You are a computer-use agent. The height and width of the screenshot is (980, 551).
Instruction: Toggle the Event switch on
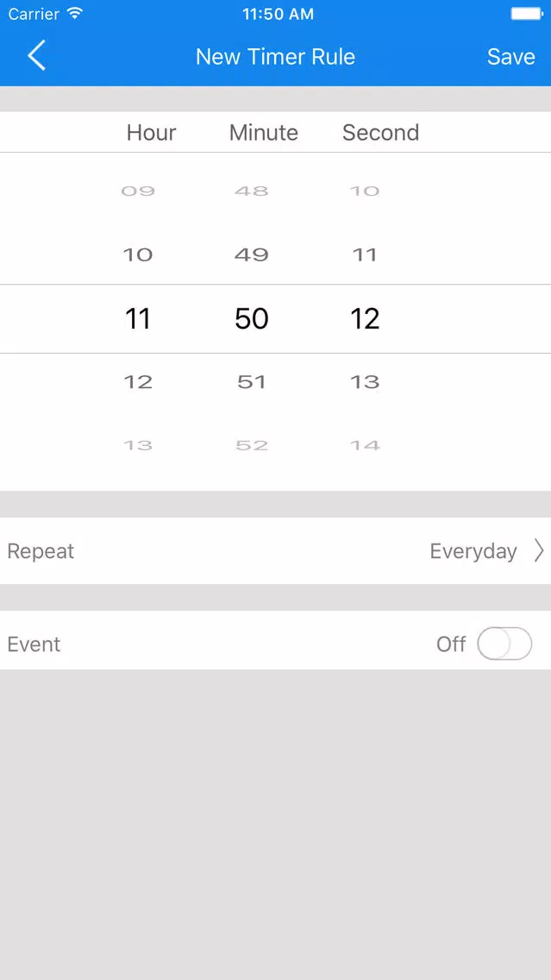coord(504,644)
